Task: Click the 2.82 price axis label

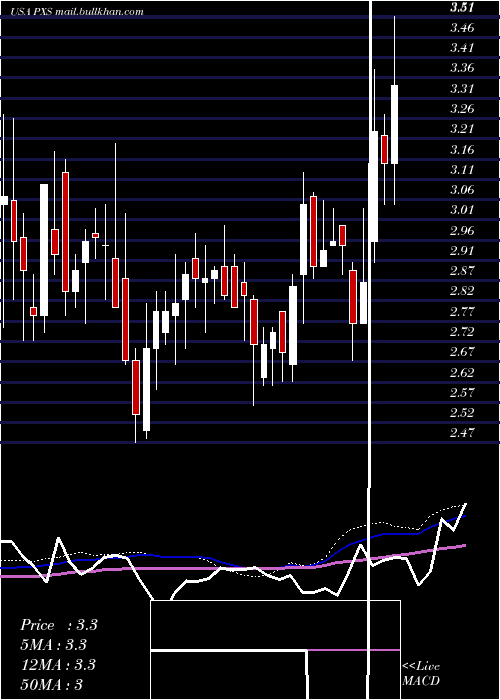Action: tap(462, 291)
